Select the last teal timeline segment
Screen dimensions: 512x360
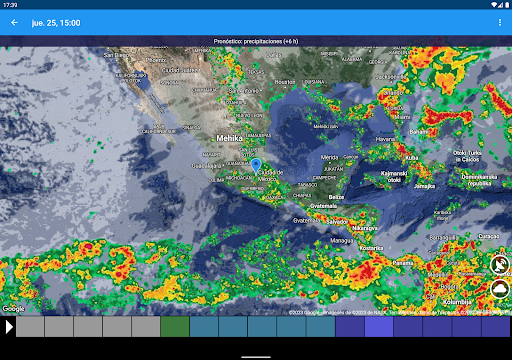321,326
